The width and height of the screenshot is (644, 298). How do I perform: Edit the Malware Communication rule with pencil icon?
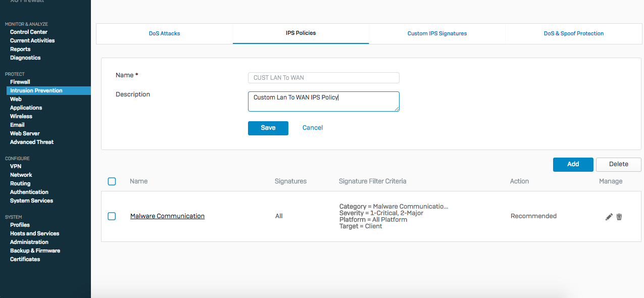coord(609,217)
